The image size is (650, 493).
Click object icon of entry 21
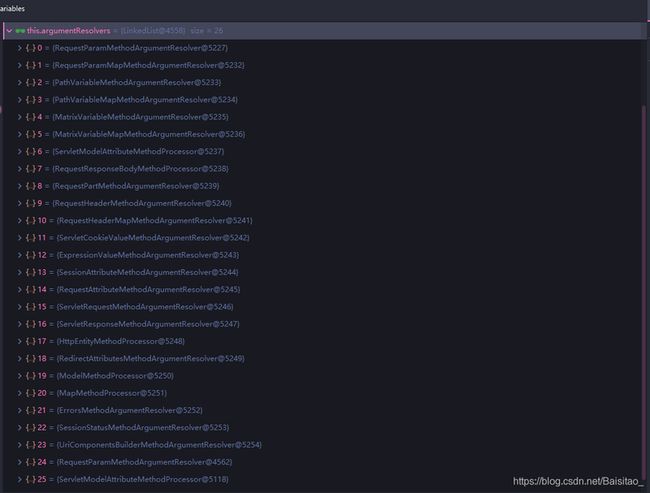click(31, 410)
